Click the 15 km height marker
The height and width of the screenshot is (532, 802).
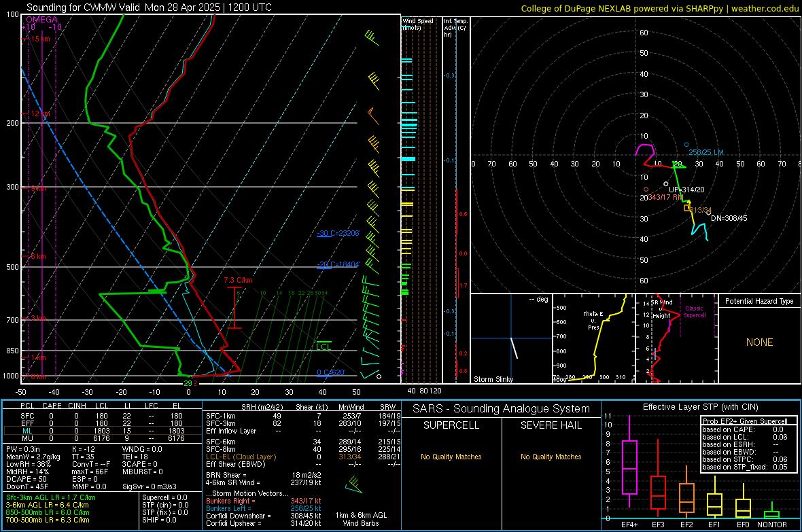pyautogui.click(x=39, y=39)
